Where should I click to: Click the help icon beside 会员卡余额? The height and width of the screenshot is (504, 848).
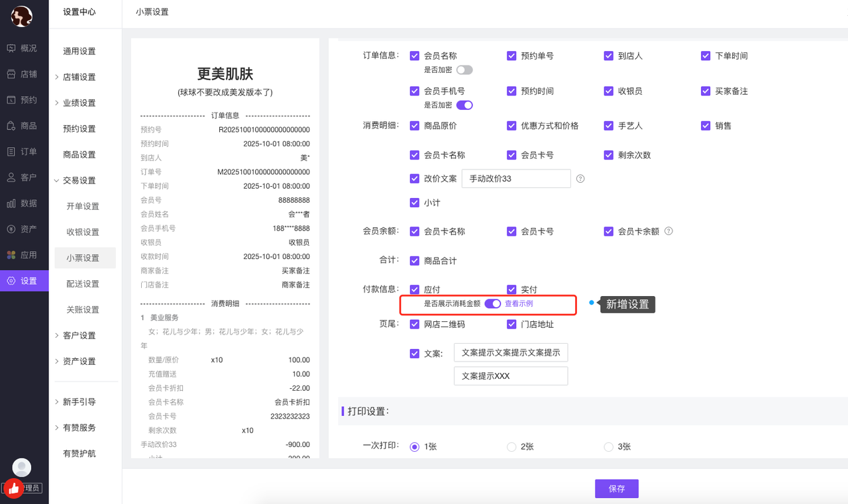pos(668,231)
